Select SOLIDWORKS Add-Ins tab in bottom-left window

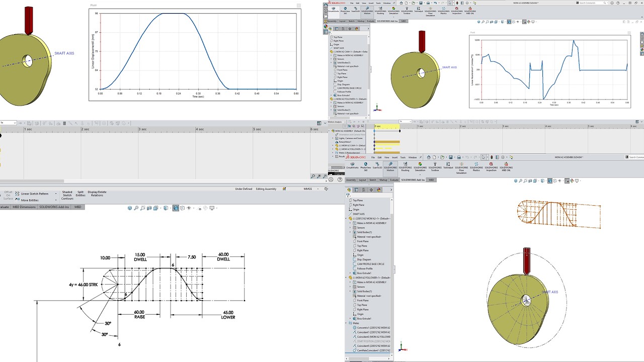coord(54,207)
